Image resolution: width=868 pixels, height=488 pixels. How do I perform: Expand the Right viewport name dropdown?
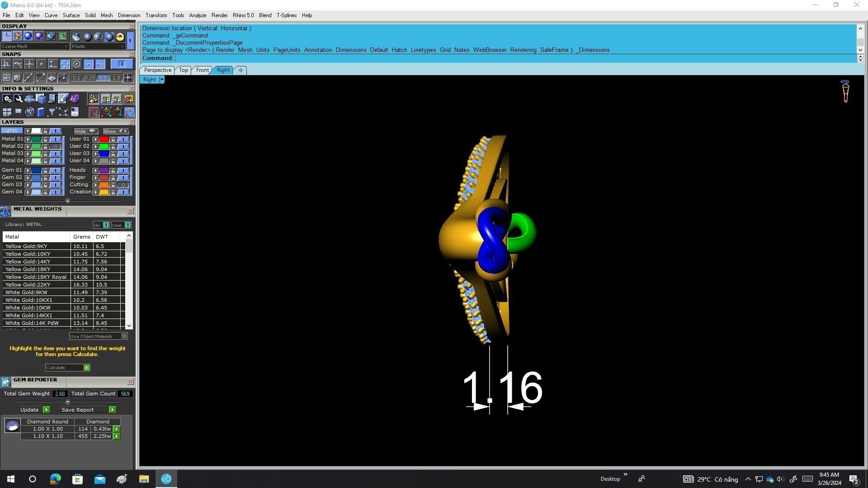162,80
